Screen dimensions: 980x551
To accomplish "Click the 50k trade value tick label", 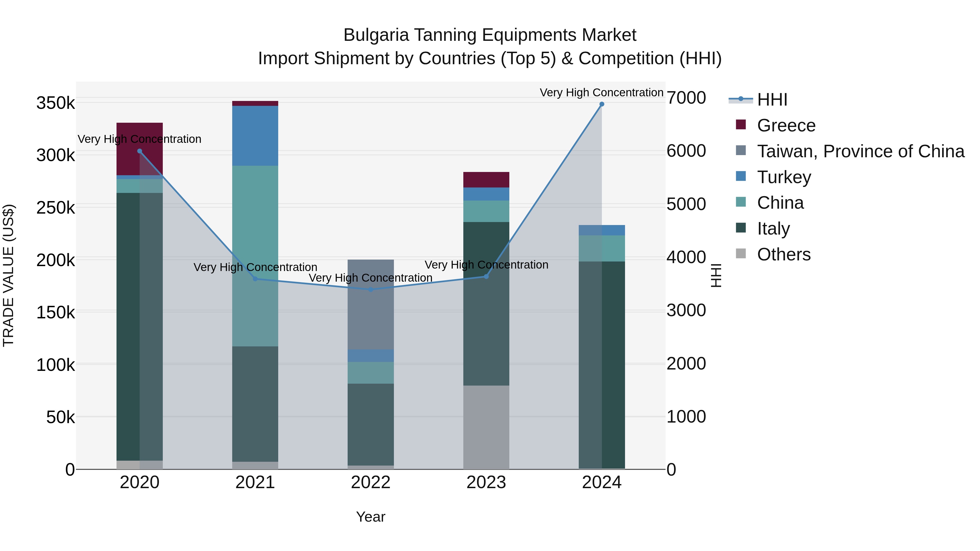I will click(60, 417).
